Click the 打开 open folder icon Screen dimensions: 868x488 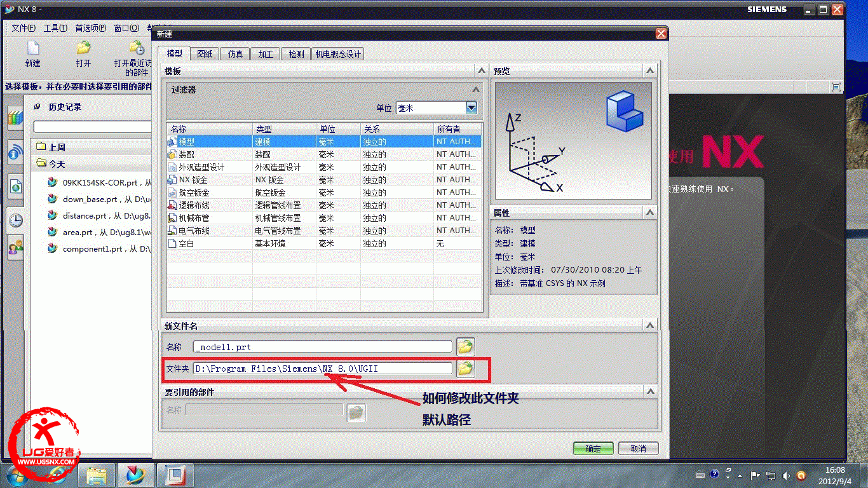83,48
